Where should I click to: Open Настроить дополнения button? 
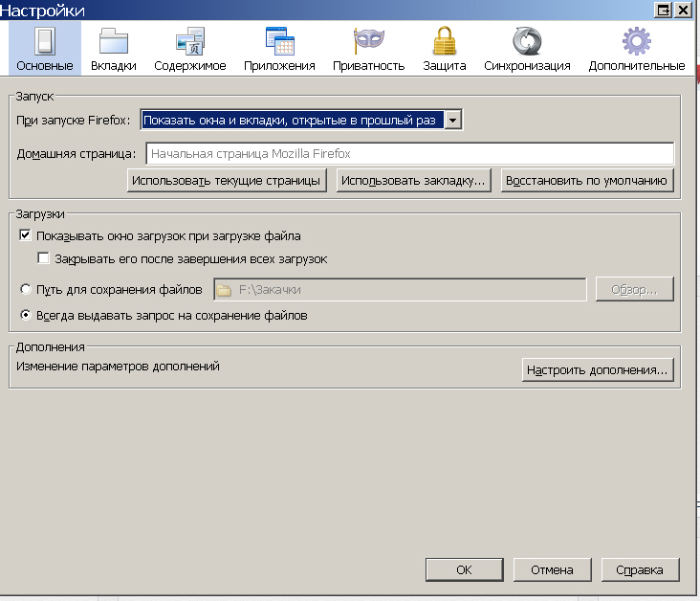pyautogui.click(x=599, y=370)
